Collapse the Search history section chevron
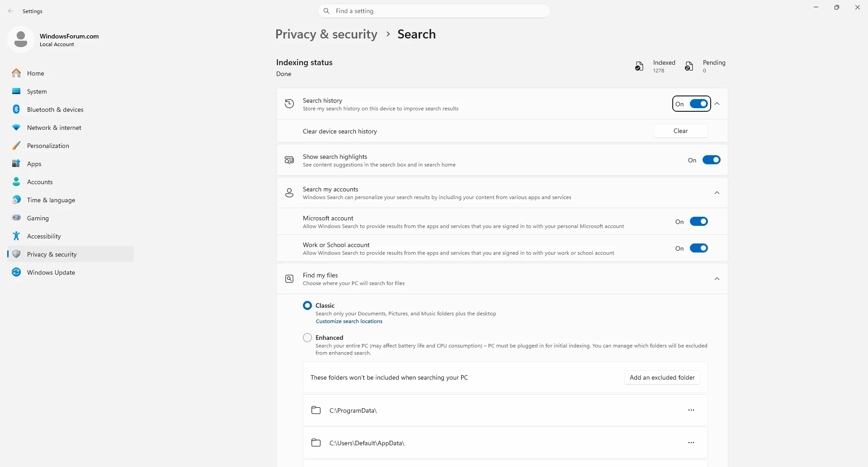The height and width of the screenshot is (467, 868). coord(717,104)
